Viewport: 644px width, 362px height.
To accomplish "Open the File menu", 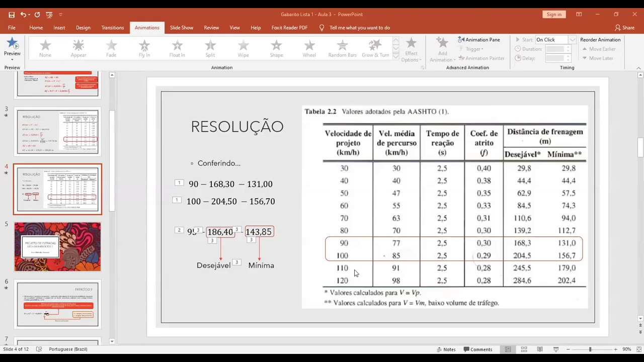I will pos(12,28).
